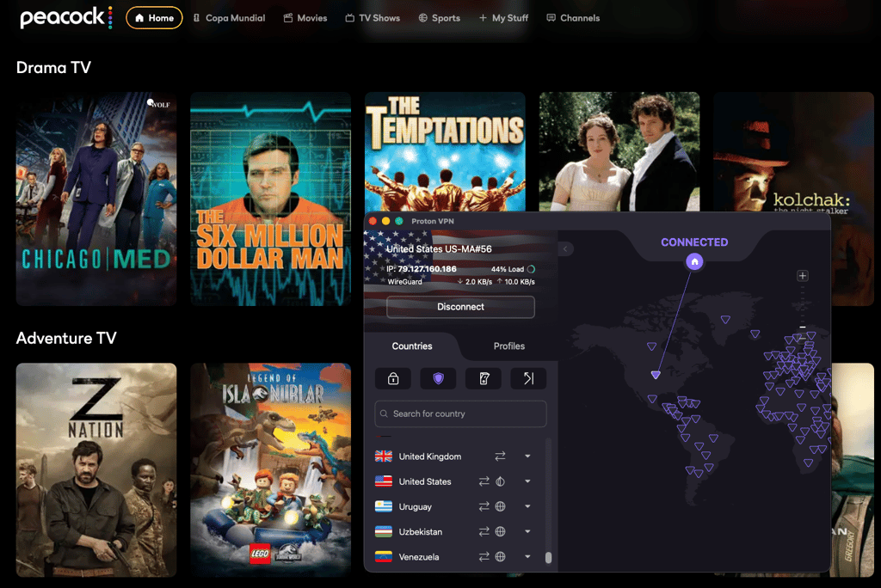Click the P2P arrows icon for United Kingdom
881x588 pixels.
point(500,456)
